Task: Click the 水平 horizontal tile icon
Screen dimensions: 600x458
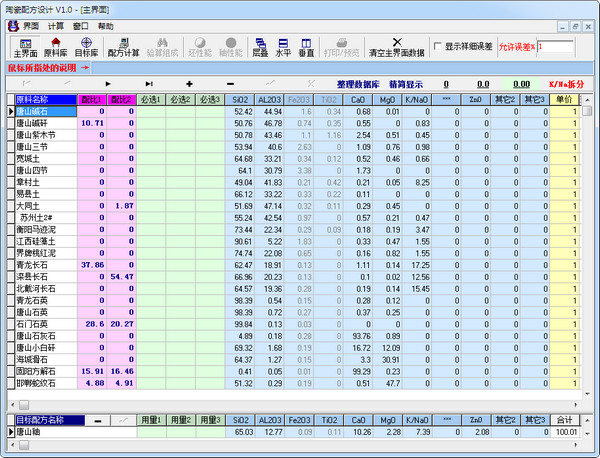Action: (283, 47)
